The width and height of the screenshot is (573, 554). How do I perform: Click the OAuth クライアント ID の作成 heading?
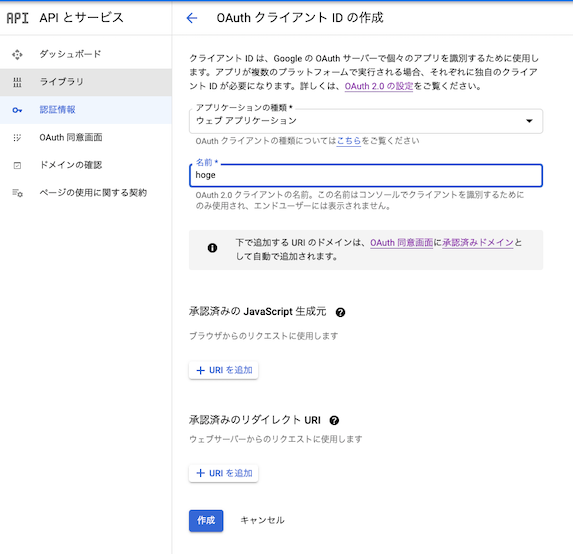tap(300, 18)
